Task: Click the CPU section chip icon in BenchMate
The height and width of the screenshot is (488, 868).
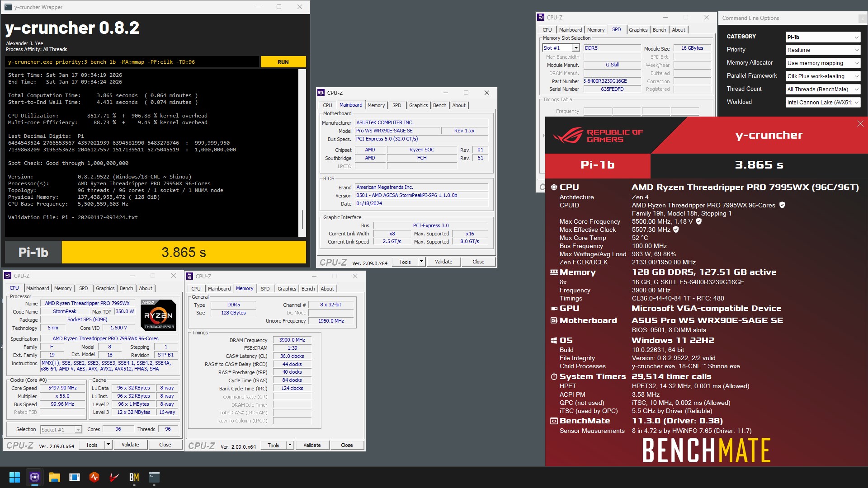Action: (x=554, y=187)
